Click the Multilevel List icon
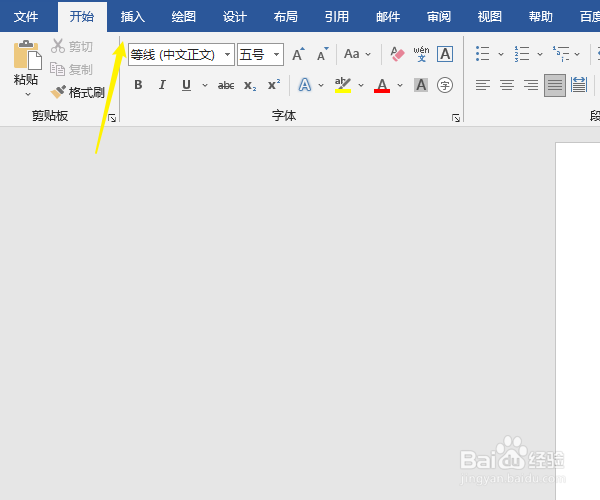This screenshot has width=600, height=500. [x=561, y=54]
